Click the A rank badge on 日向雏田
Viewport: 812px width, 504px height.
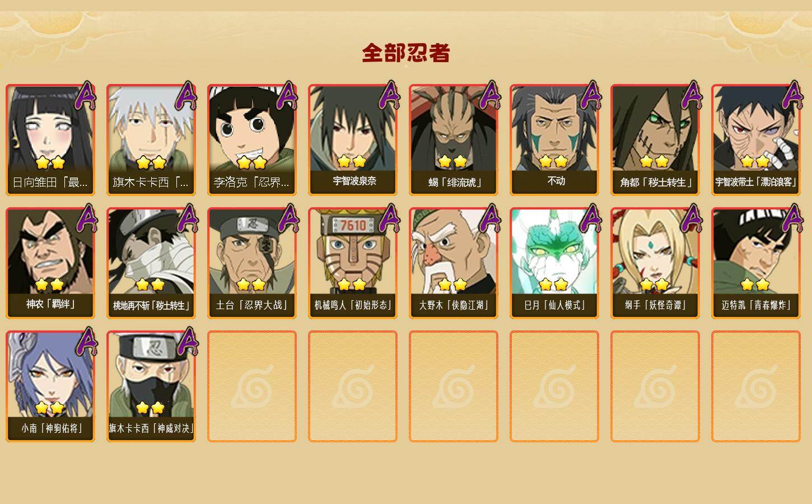click(86, 96)
